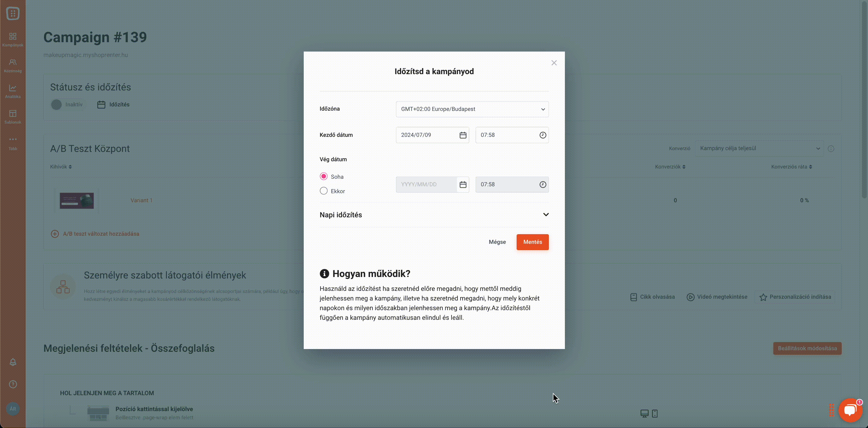
Task: Click A/B teszt változat hozzáadása
Action: (95, 234)
